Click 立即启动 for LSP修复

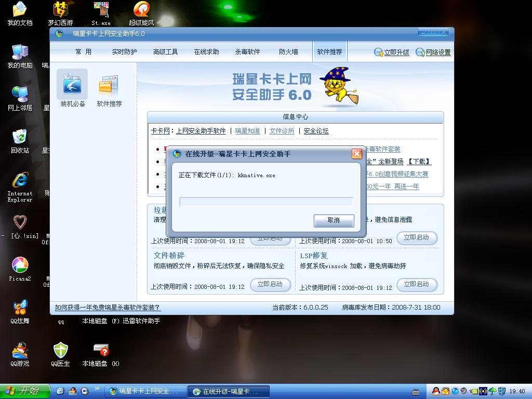click(x=417, y=284)
